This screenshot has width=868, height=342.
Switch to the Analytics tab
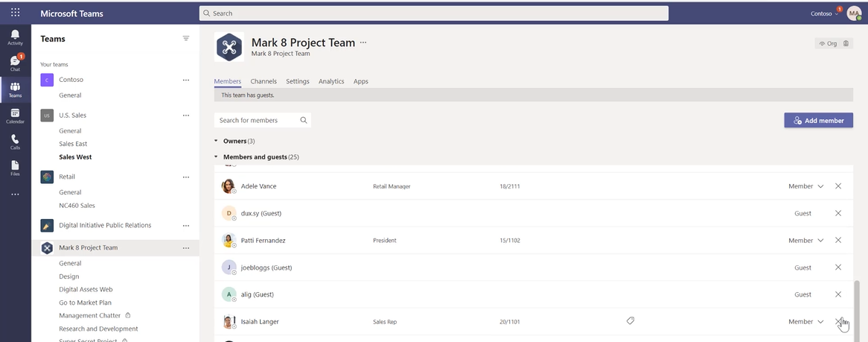[331, 81]
